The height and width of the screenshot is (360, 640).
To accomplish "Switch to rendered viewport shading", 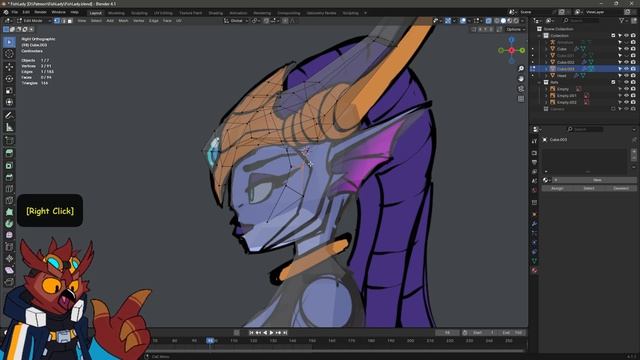I will tap(516, 20).
